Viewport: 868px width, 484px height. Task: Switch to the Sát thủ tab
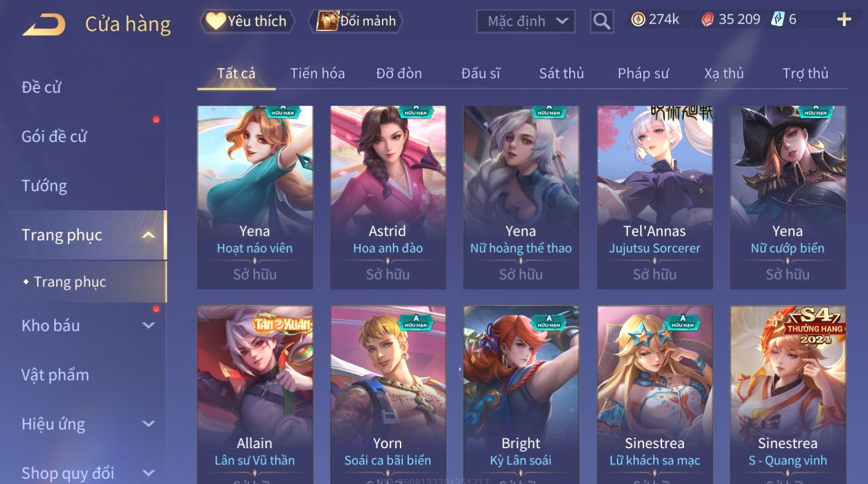click(562, 73)
